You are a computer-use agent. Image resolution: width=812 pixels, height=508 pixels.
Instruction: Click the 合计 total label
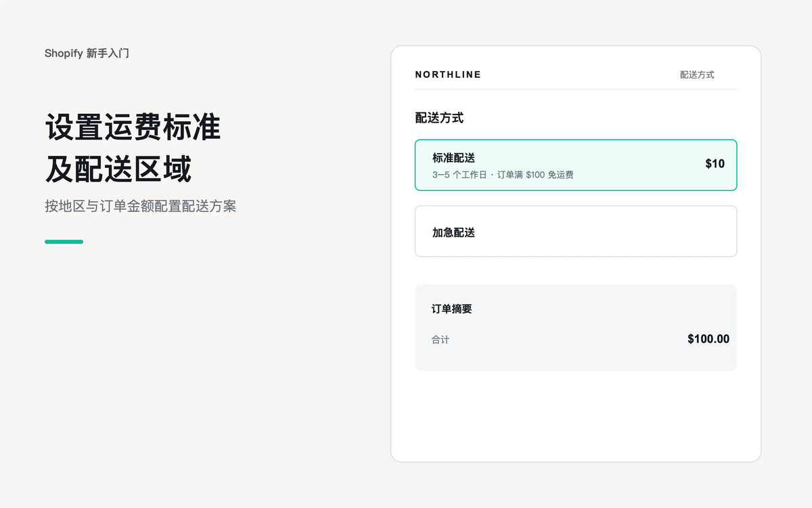pos(441,339)
